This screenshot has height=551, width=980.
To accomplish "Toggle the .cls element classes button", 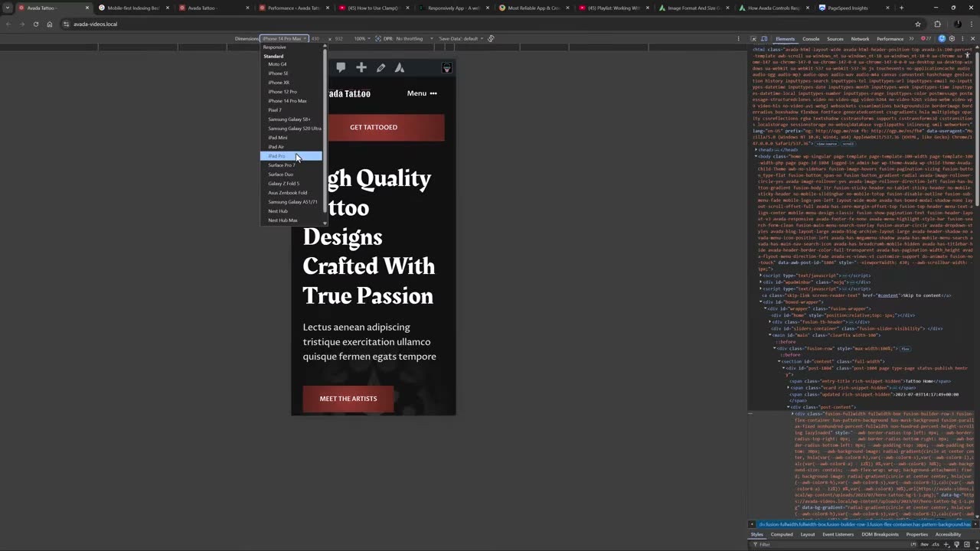I will click(x=936, y=544).
